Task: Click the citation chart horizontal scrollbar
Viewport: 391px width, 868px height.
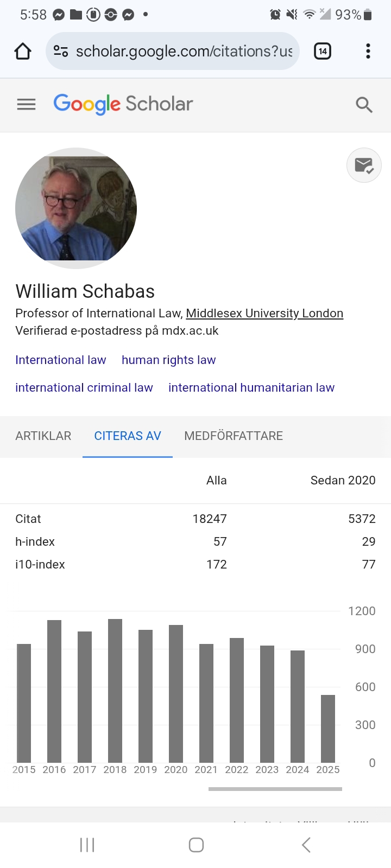Action: click(275, 789)
